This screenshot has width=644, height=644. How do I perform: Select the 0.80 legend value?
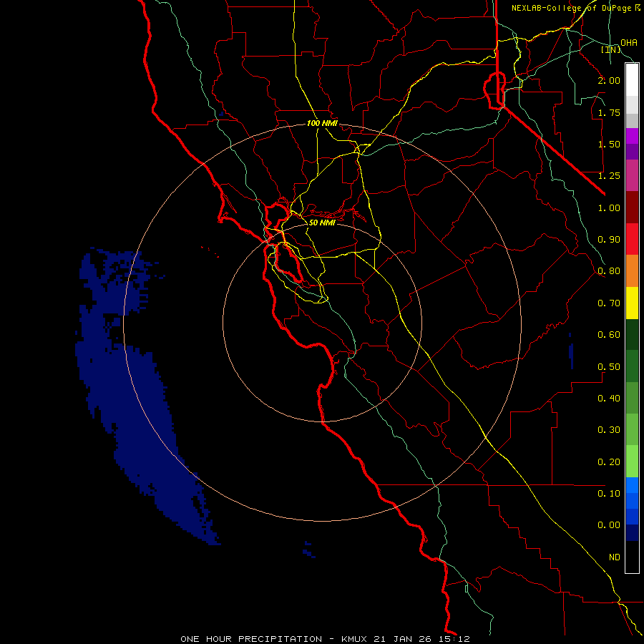point(609,271)
